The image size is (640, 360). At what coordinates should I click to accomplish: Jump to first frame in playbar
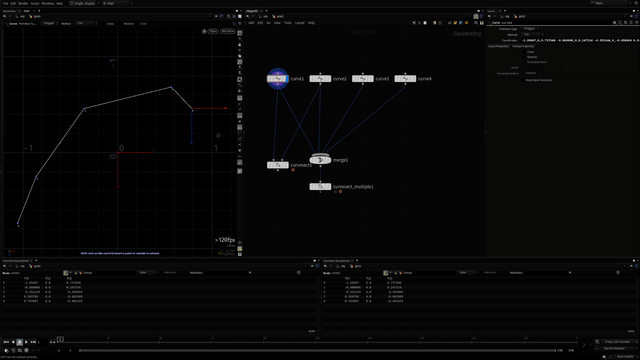click(6, 342)
